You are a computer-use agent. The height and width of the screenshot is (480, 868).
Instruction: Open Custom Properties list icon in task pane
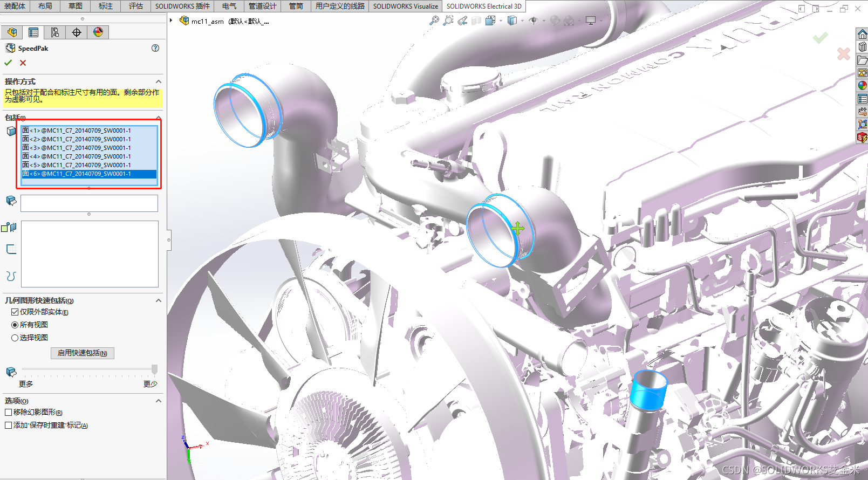[x=862, y=99]
